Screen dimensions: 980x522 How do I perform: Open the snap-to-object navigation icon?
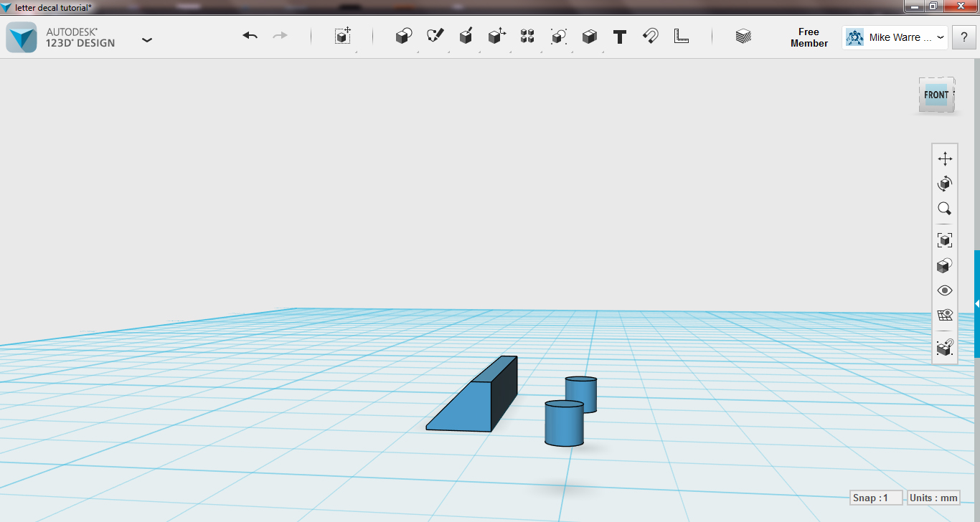pyautogui.click(x=945, y=347)
